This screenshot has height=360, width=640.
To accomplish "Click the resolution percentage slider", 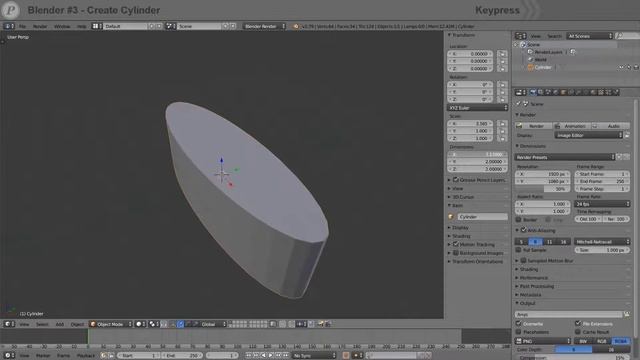I will (x=543, y=189).
